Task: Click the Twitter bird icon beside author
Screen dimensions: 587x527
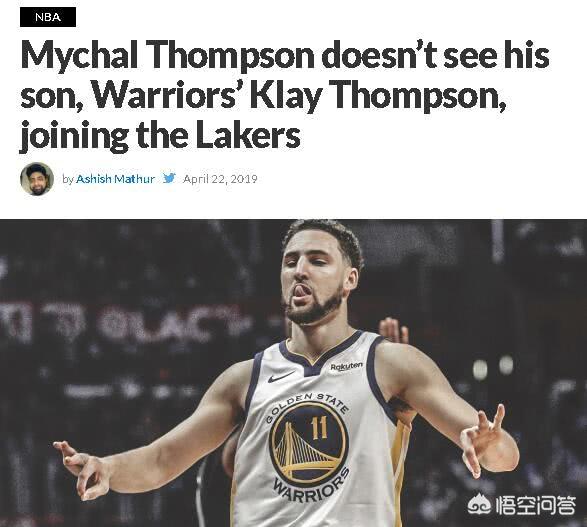Action: click(x=169, y=178)
